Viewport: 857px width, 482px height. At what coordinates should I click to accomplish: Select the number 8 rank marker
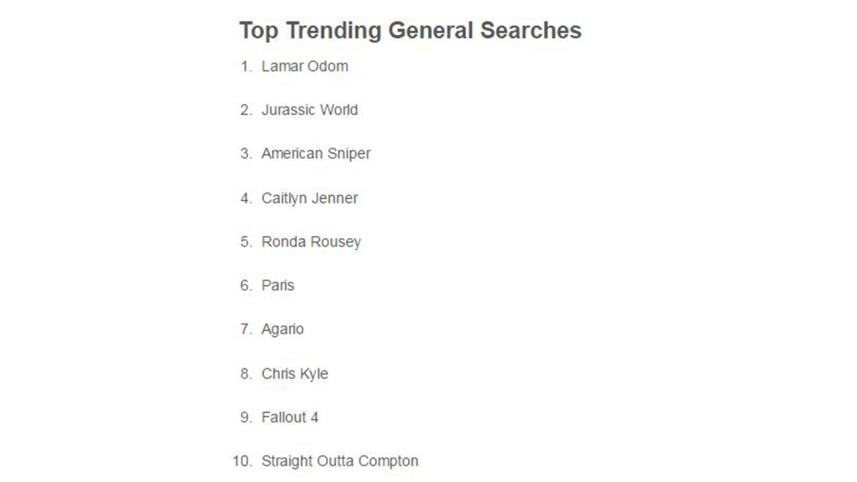pos(246,374)
